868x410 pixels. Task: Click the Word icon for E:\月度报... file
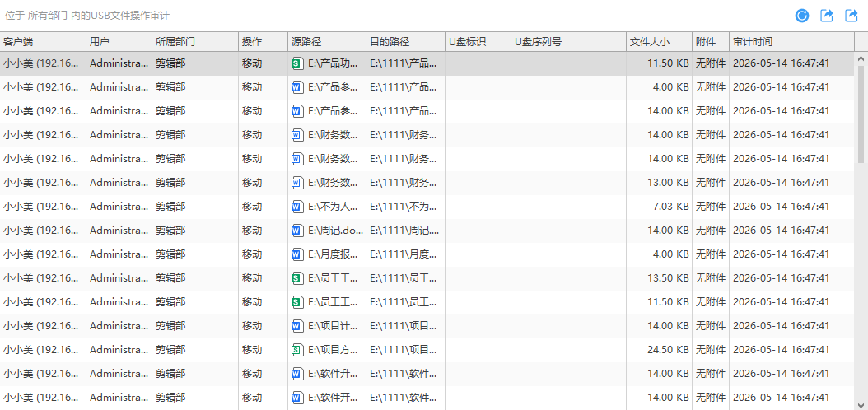[x=297, y=254]
